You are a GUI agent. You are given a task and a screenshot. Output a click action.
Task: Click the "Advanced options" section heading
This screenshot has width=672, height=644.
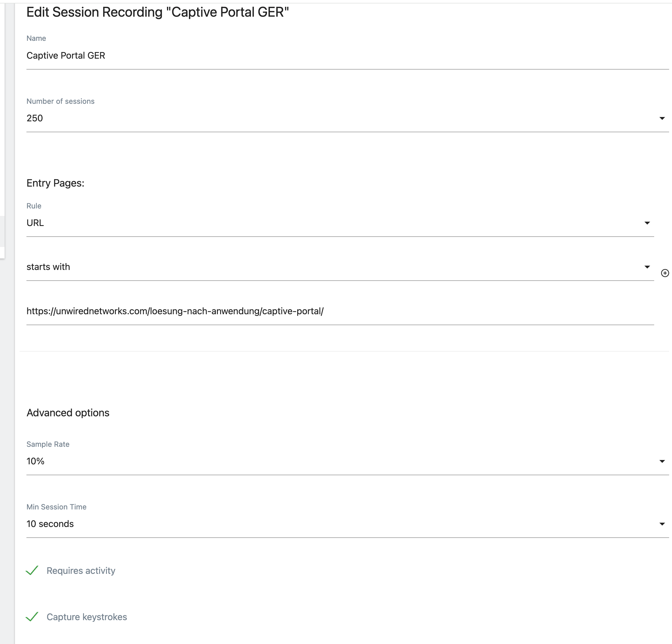click(68, 413)
